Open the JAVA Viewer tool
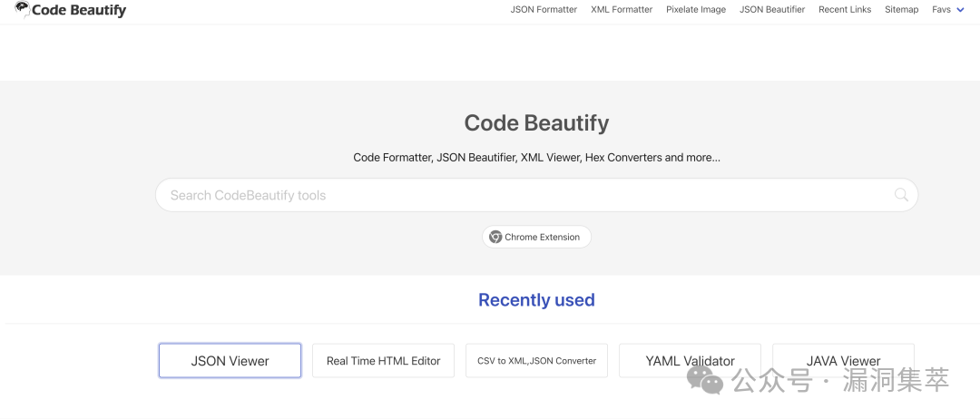This screenshot has height=419, width=980. (x=843, y=360)
